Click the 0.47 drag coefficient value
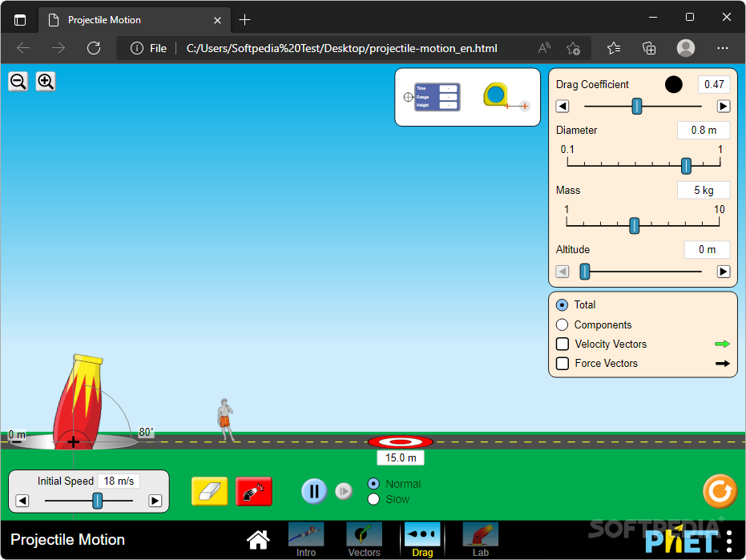746x560 pixels. [x=714, y=84]
